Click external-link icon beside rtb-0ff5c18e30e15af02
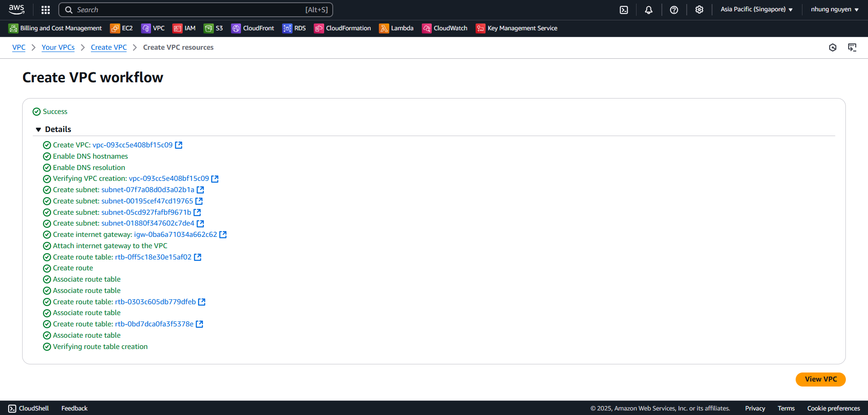The height and width of the screenshot is (415, 868). click(x=198, y=257)
